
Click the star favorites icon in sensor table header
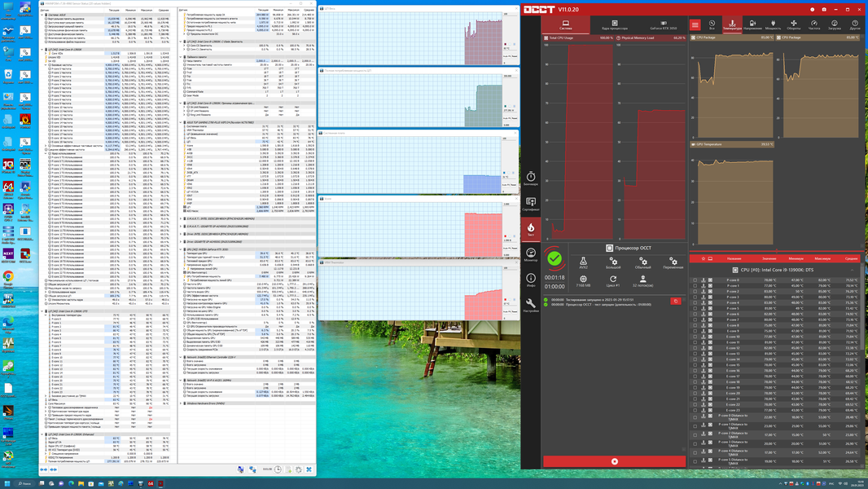703,258
